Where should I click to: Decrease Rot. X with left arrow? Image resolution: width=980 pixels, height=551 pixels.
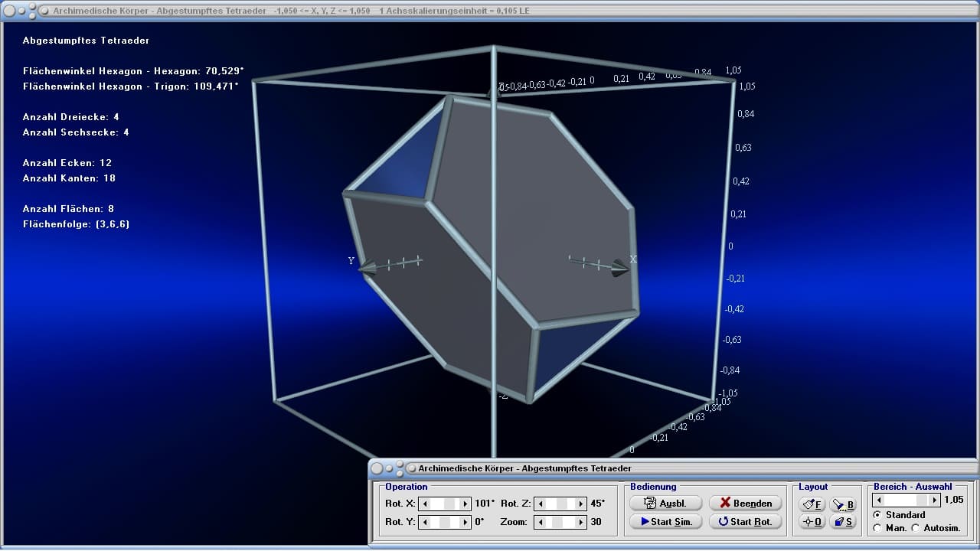425,504
